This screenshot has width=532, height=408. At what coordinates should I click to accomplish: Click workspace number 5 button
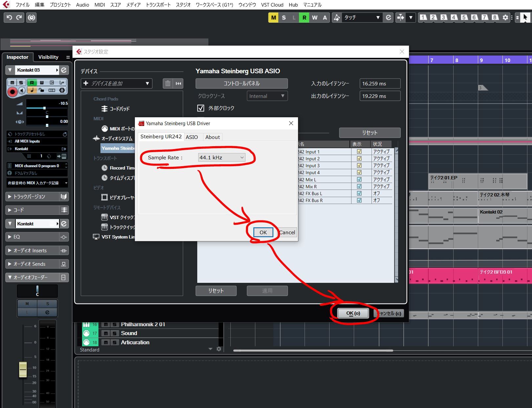464,17
